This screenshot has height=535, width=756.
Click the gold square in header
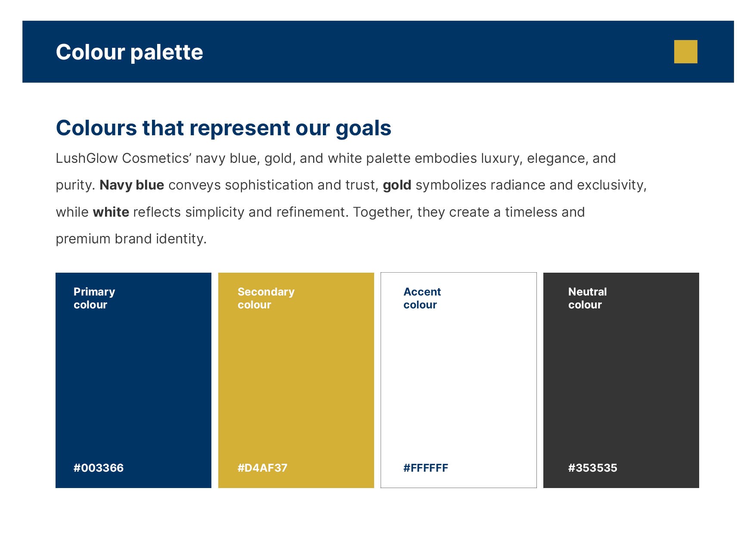(685, 52)
